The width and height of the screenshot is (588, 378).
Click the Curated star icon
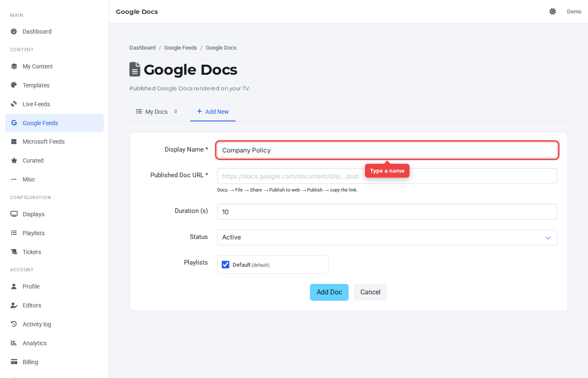click(x=14, y=160)
